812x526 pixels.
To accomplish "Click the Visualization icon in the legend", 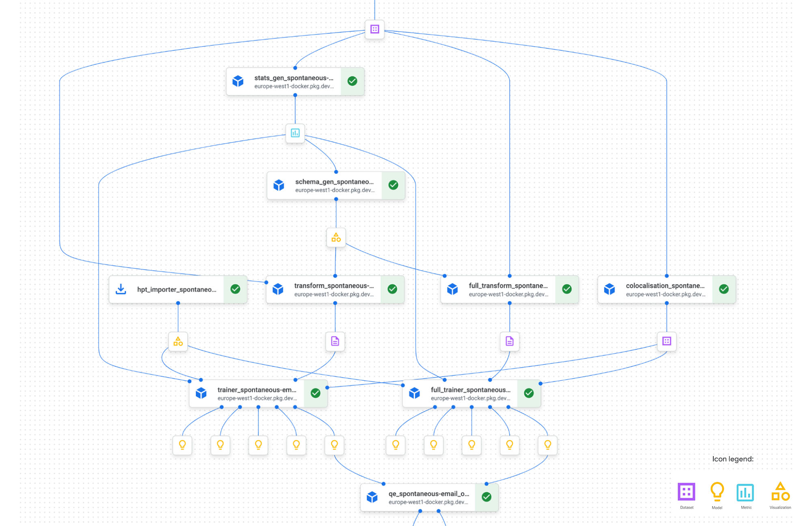I will coord(780,491).
